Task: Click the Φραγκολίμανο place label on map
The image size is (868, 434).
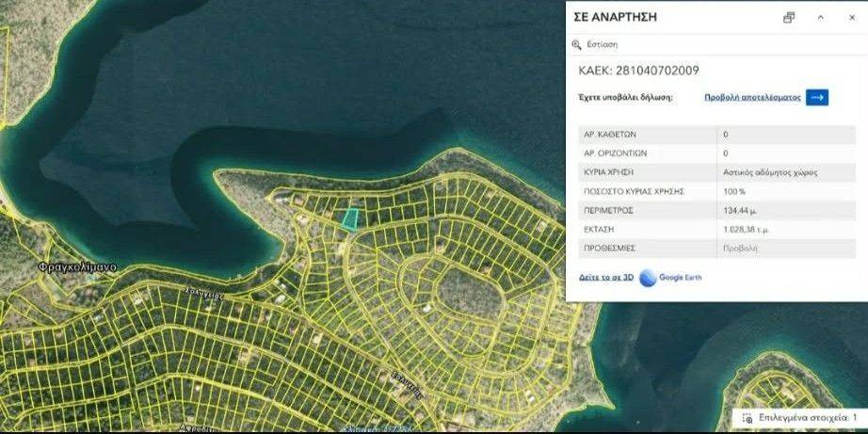Action: [78, 267]
